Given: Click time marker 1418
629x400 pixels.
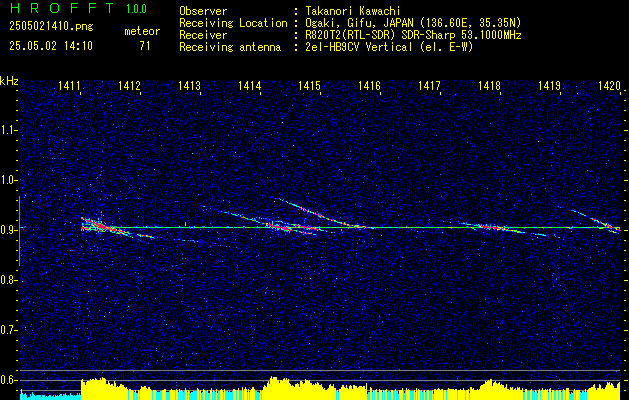Looking at the screenshot, I should coord(489,85).
